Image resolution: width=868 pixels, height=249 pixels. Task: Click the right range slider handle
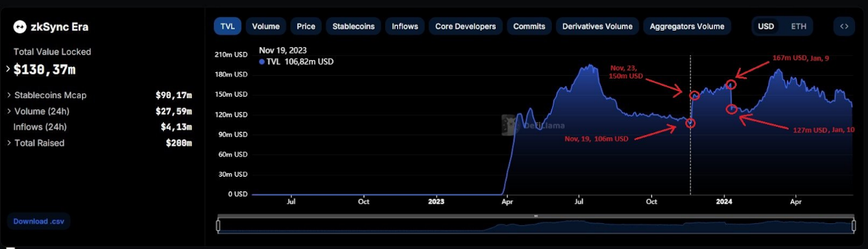854,225
